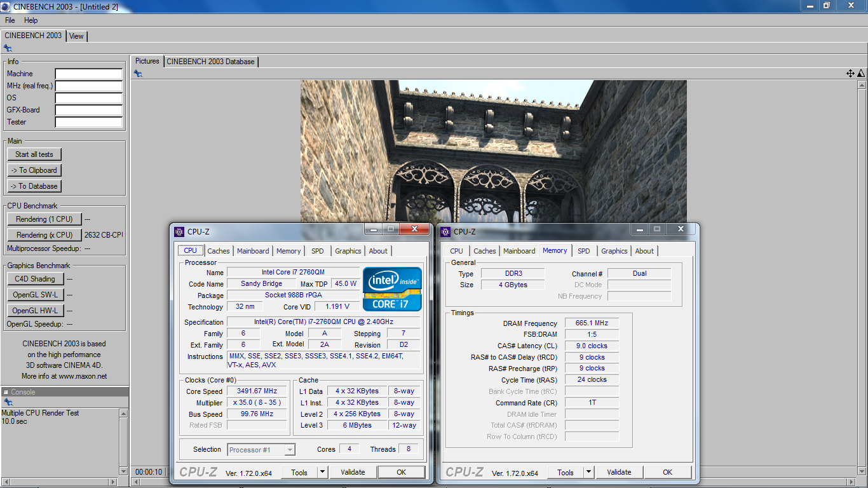Click CPU-Z icon in right window title

point(446,232)
